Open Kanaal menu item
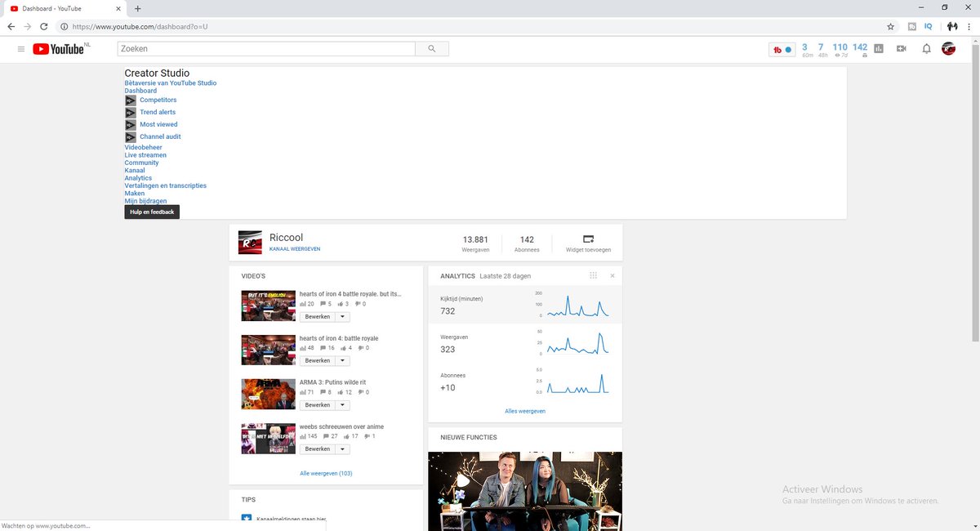The height and width of the screenshot is (531, 980). (135, 171)
